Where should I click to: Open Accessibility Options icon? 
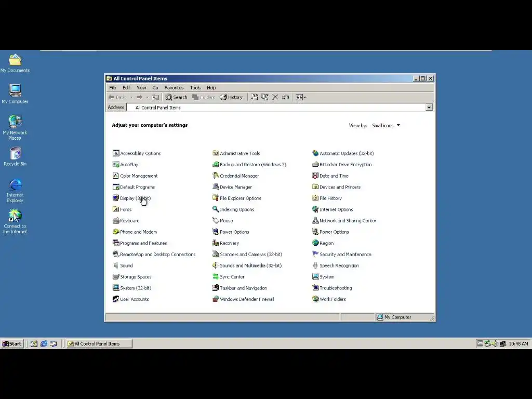(x=116, y=153)
